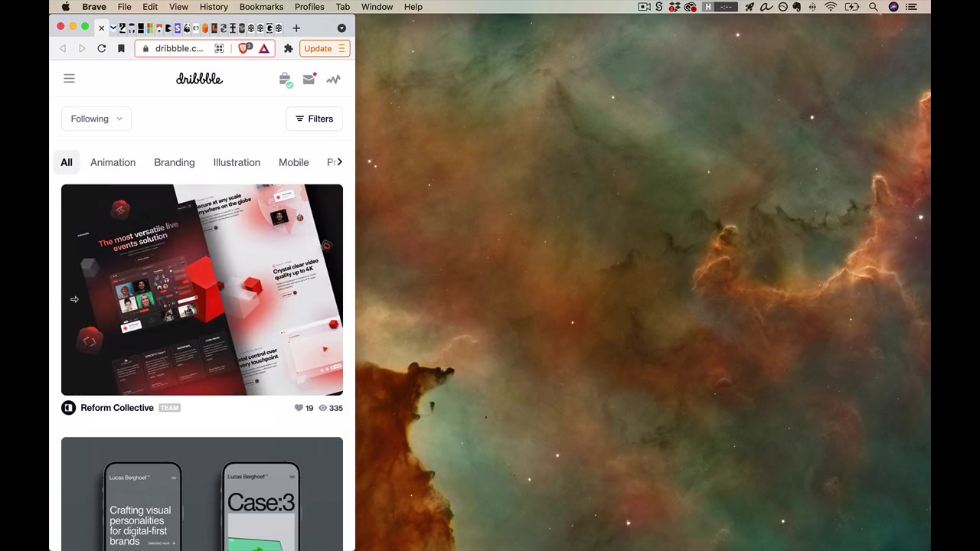Image resolution: width=980 pixels, height=551 pixels.
Task: Open the Tab menu
Action: (x=343, y=7)
